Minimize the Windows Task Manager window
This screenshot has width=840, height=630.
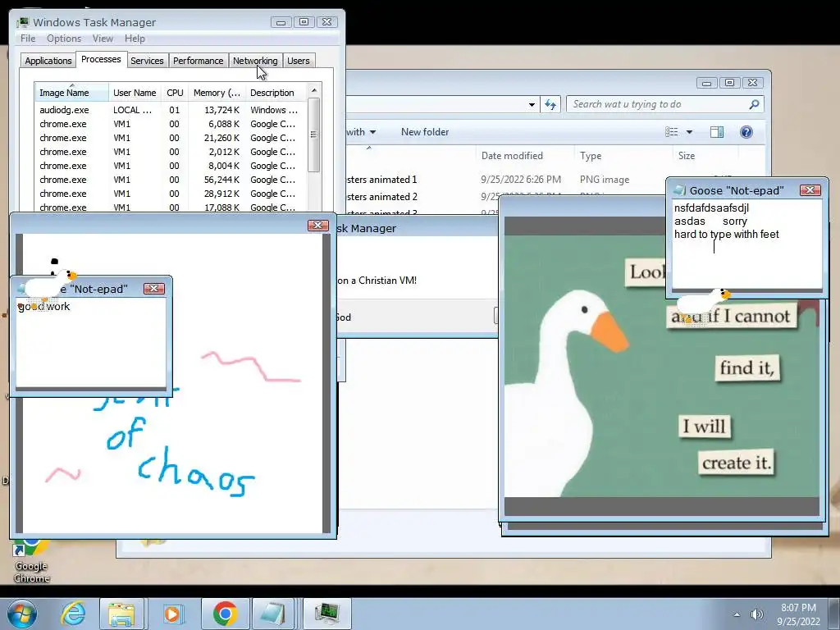click(281, 22)
